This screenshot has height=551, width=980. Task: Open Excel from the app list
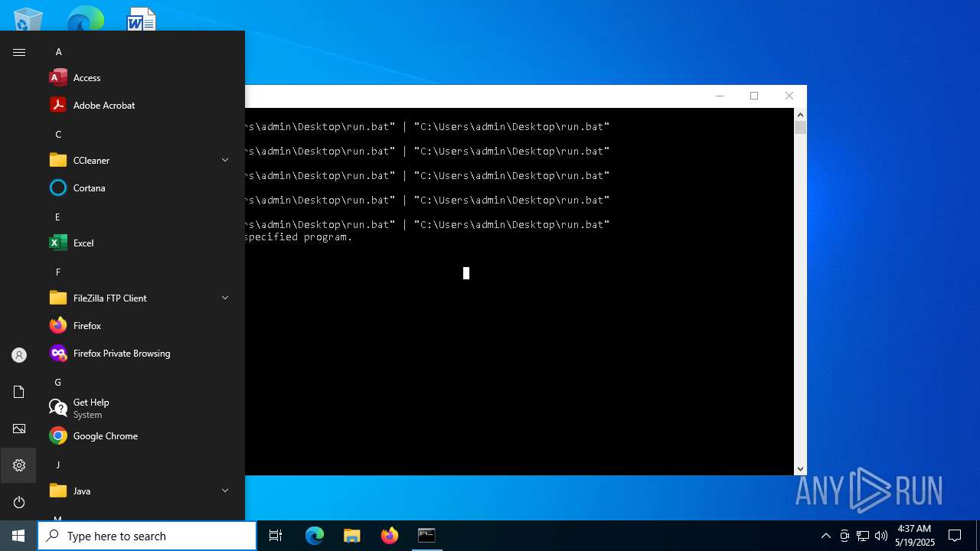point(141,243)
